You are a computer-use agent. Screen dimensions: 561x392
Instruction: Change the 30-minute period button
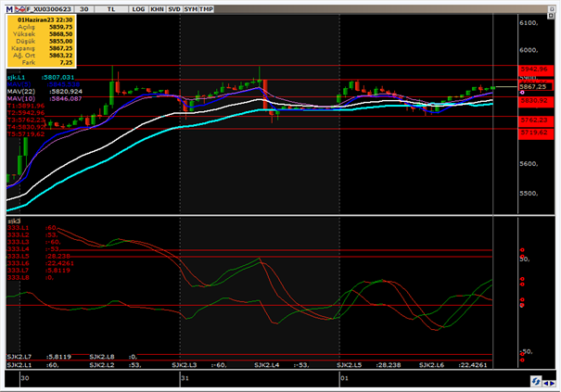click(84, 9)
